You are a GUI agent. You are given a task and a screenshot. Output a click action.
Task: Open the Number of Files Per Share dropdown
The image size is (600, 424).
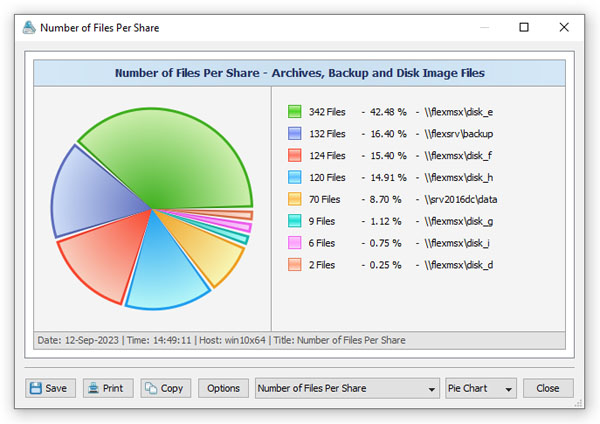pyautogui.click(x=347, y=388)
